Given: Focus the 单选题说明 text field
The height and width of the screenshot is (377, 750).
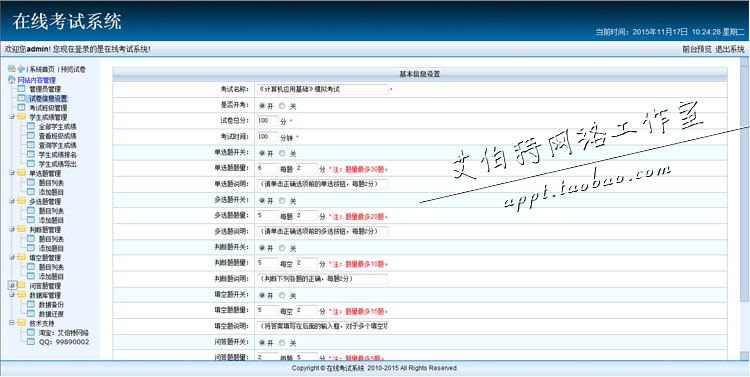Looking at the screenshot, I should tap(322, 184).
